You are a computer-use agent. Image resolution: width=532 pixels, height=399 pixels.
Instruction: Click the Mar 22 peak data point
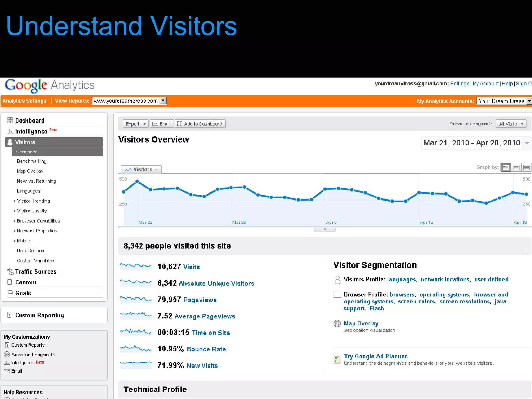coord(137,181)
